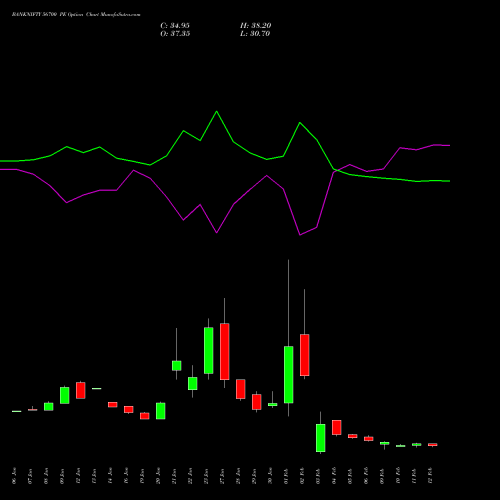Click the 14 Jan date label
The height and width of the screenshot is (500, 500).
110,476
